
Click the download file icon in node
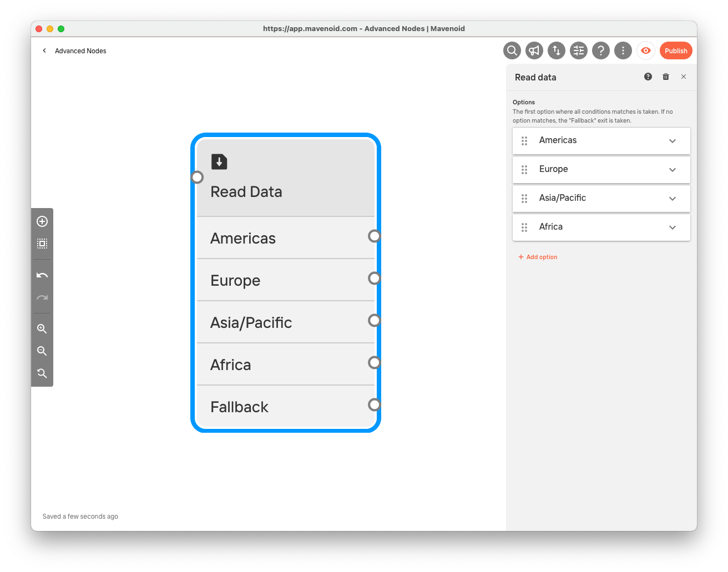[219, 161]
